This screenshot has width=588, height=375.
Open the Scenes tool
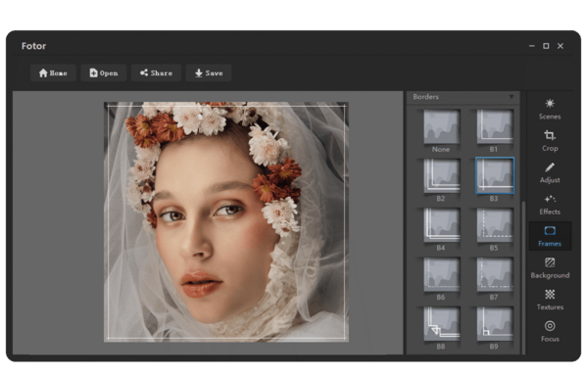[x=550, y=109]
